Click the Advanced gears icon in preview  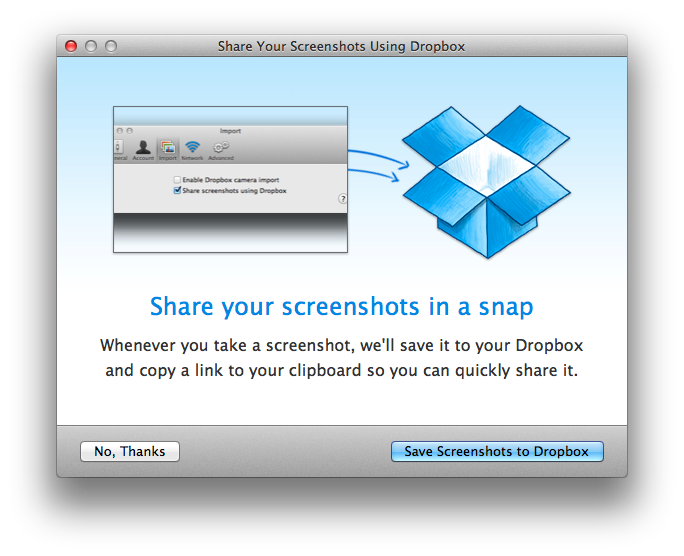click(x=221, y=148)
